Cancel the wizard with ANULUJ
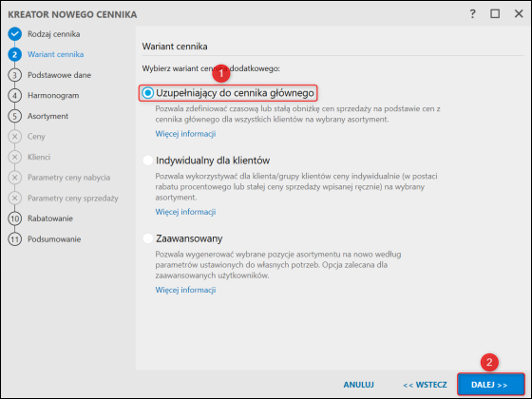The height and width of the screenshot is (399, 532). (359, 385)
